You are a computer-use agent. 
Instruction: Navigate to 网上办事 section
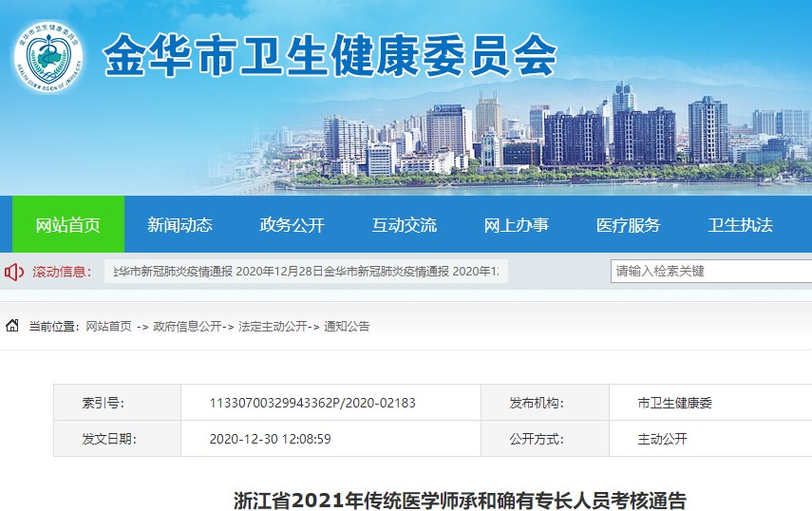pyautogui.click(x=516, y=225)
